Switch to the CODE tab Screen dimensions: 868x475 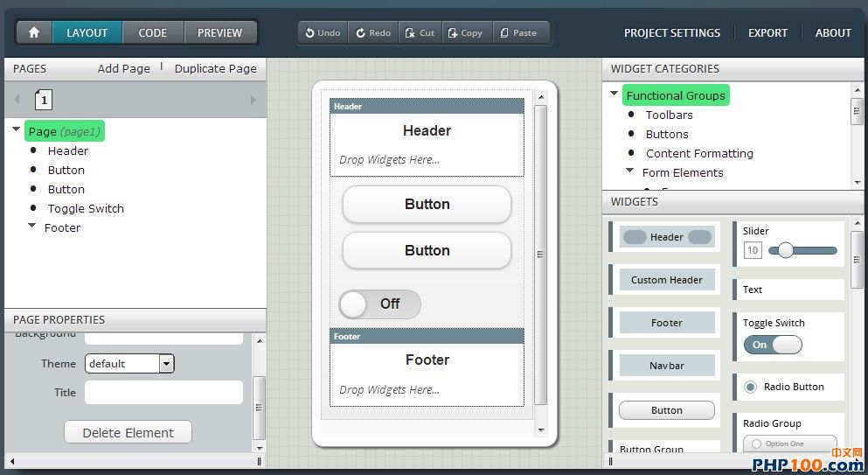152,32
